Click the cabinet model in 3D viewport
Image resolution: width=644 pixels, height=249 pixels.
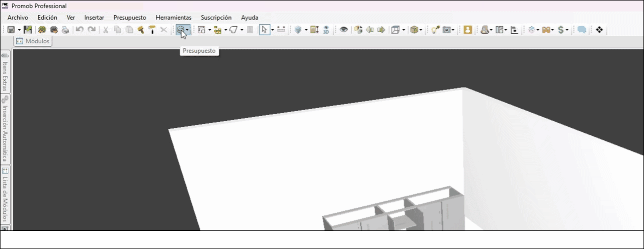click(x=392, y=214)
